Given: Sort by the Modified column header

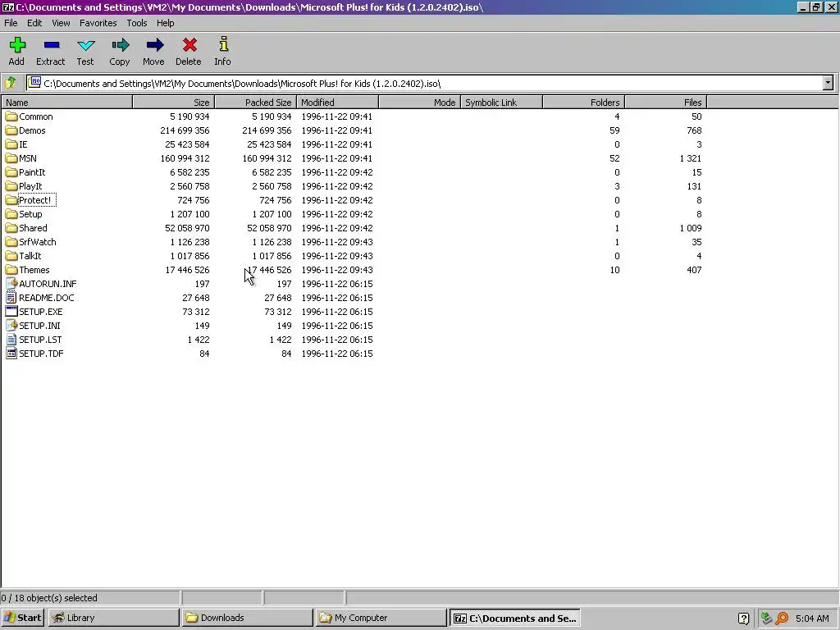Looking at the screenshot, I should point(337,103).
